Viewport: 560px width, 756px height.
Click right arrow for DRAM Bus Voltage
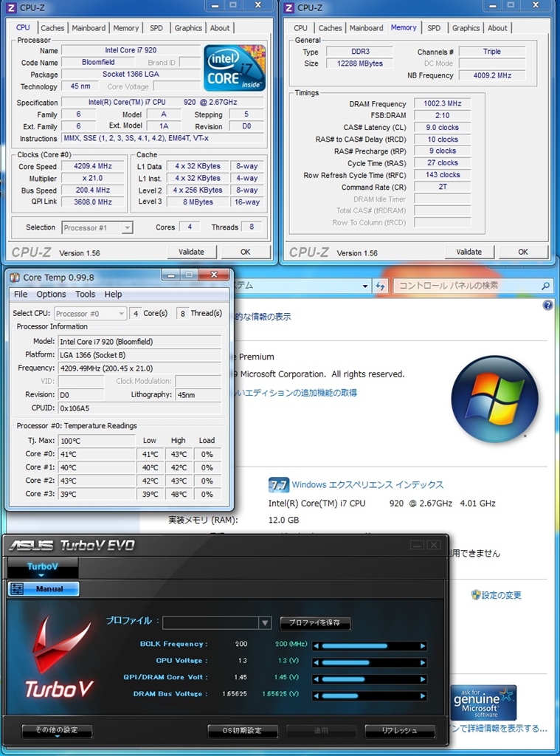tap(423, 695)
